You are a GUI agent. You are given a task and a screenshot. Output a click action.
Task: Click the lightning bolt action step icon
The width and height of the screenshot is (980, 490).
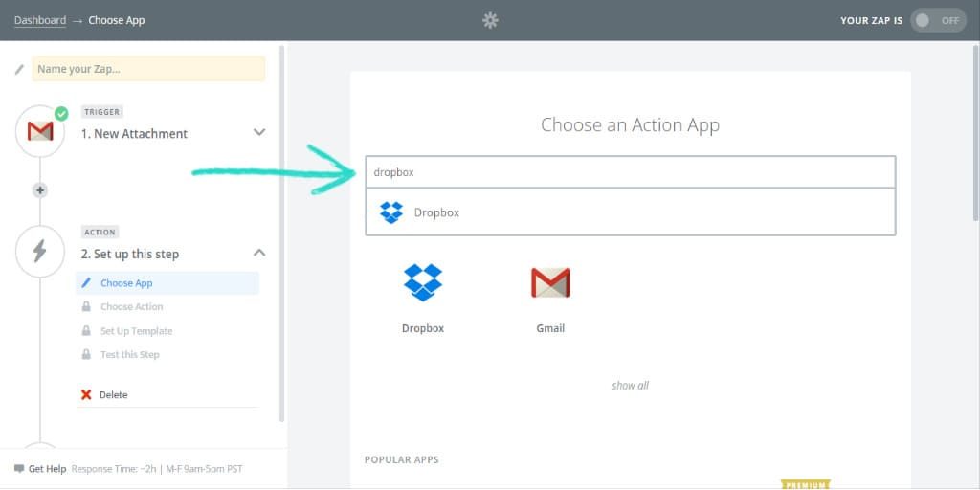point(40,252)
